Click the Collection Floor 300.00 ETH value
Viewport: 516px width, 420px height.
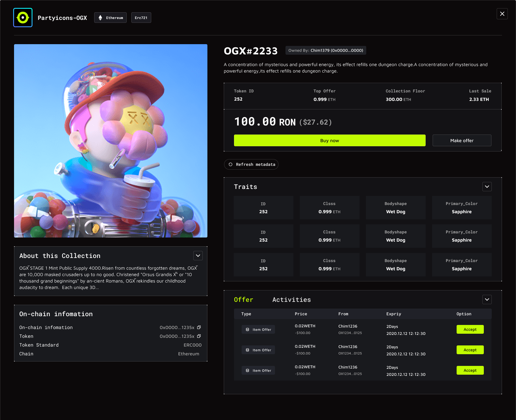pos(398,99)
